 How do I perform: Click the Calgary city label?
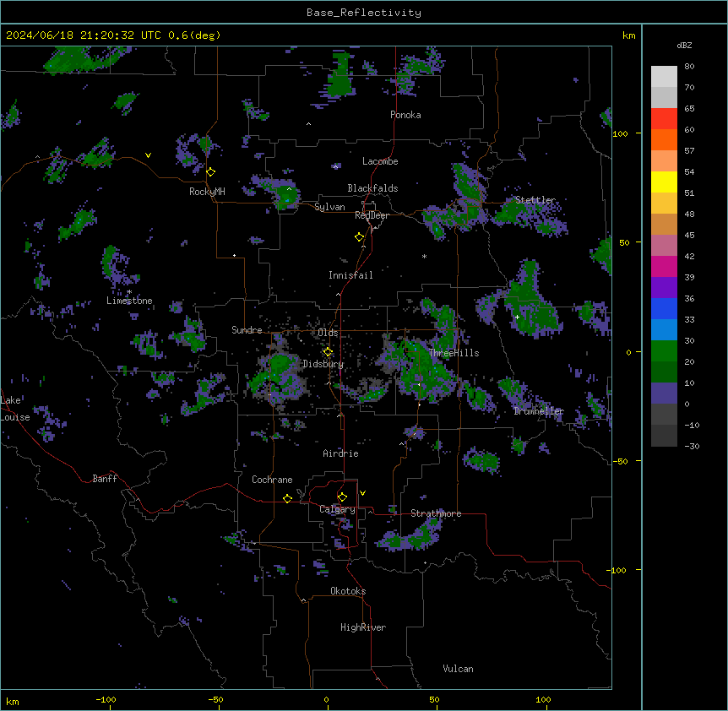(337, 509)
